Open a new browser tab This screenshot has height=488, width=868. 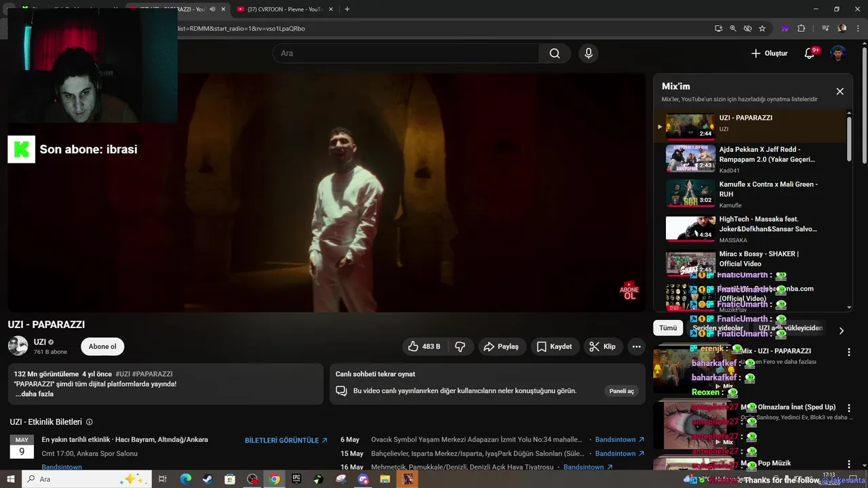[x=347, y=9]
